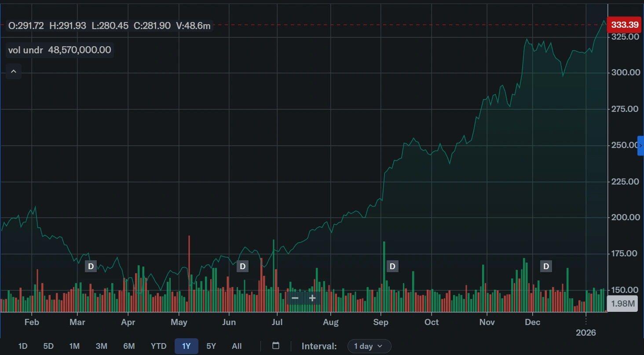Select the 1D time range
This screenshot has width=644, height=355.
click(23, 346)
